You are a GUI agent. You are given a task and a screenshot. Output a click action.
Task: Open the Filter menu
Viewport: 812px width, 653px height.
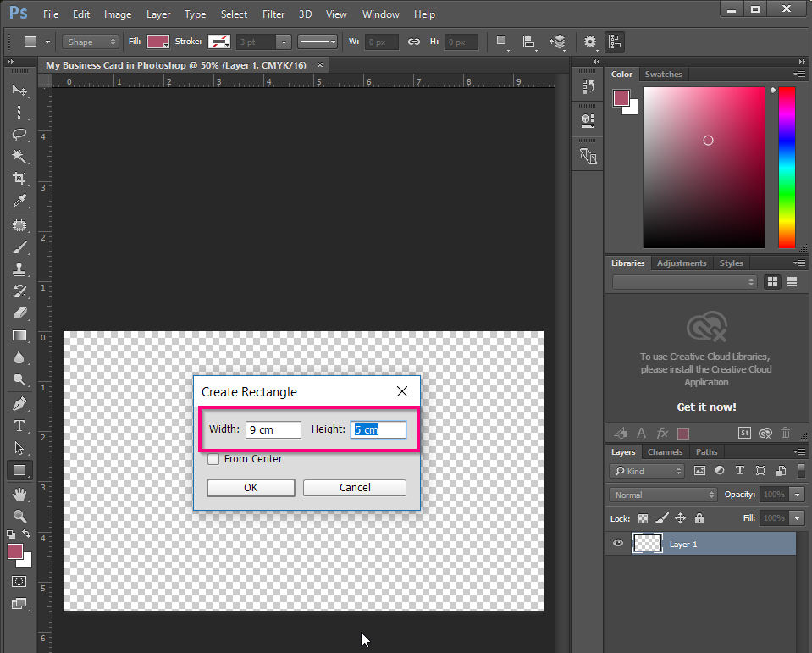tap(273, 14)
